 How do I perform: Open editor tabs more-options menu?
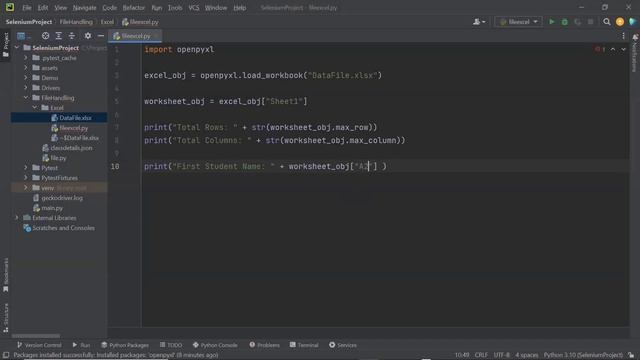(x=623, y=36)
